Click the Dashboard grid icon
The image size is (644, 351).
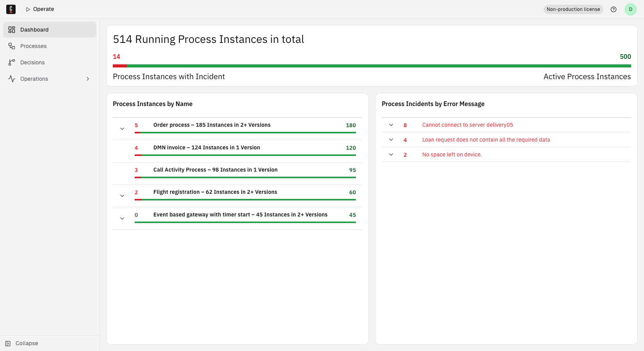point(12,30)
